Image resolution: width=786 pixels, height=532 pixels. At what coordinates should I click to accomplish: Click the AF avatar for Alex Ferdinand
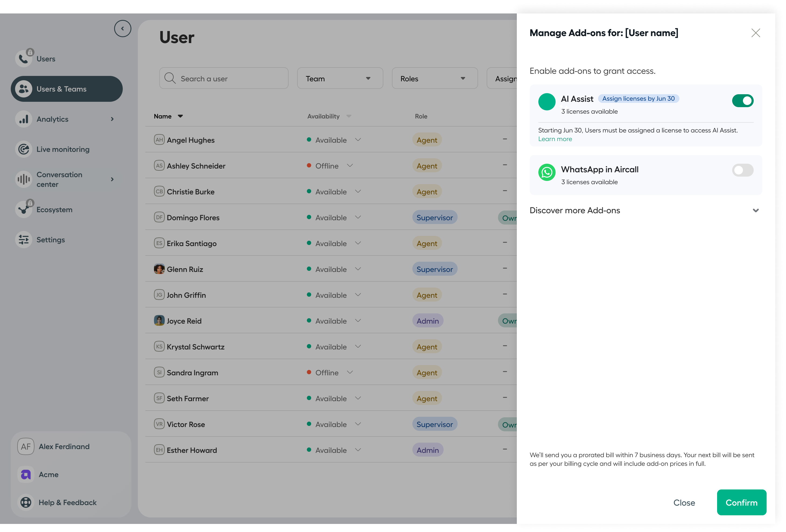pos(26,446)
